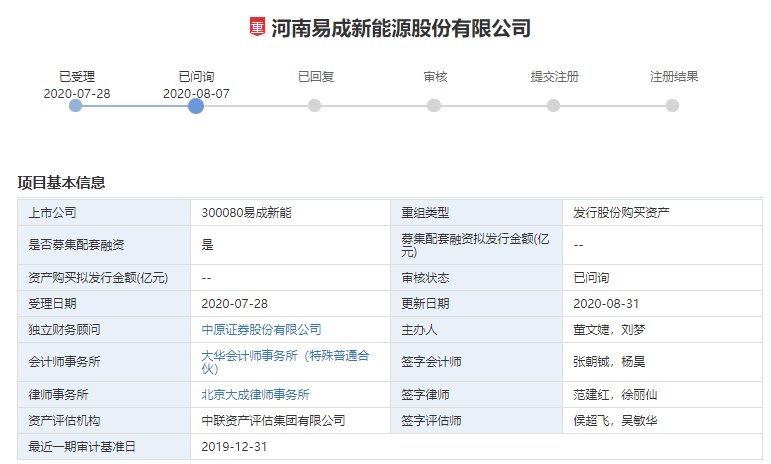This screenshot has height=464, width=771.
Task: Click the 300080易成新能 listed company cell
Action: point(247,212)
